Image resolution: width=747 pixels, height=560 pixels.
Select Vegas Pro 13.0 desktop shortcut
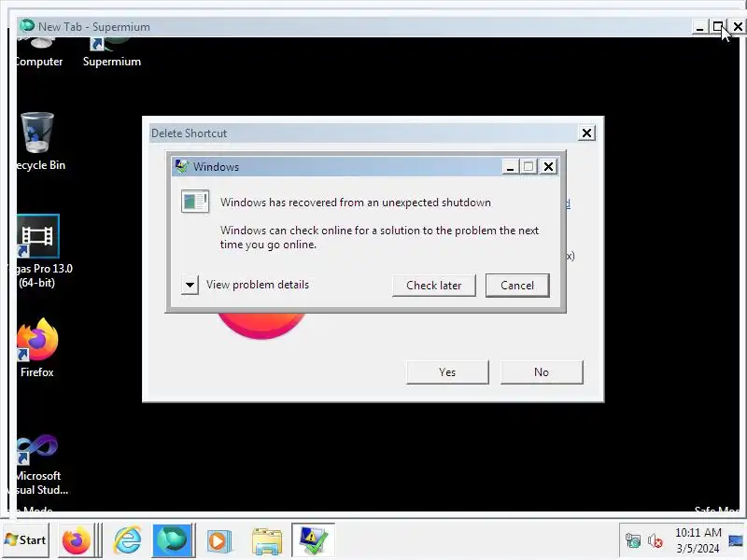38,251
